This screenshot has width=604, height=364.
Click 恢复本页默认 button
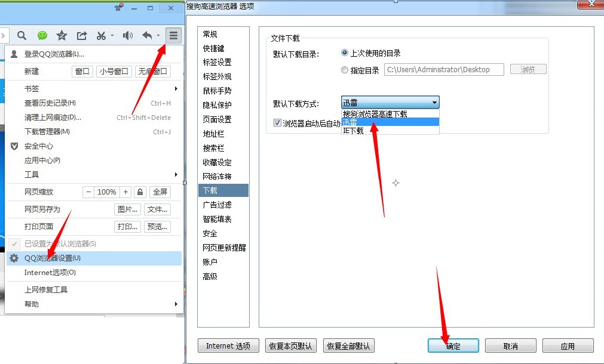click(291, 346)
